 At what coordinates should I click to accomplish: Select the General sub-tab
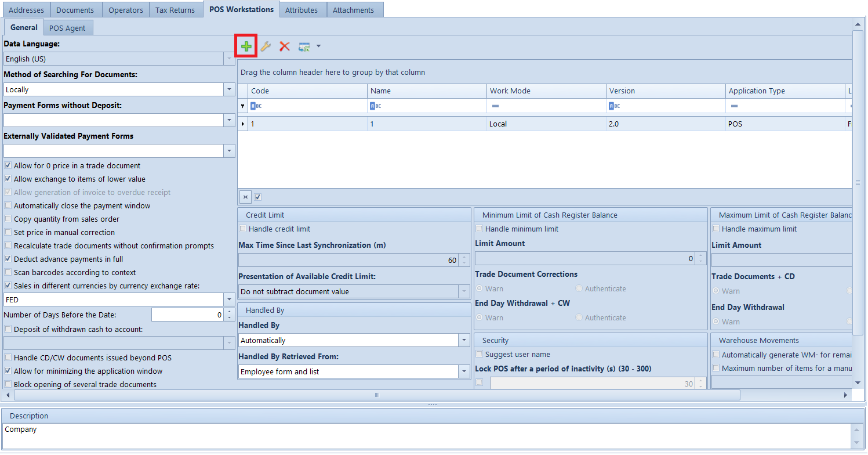tap(24, 27)
